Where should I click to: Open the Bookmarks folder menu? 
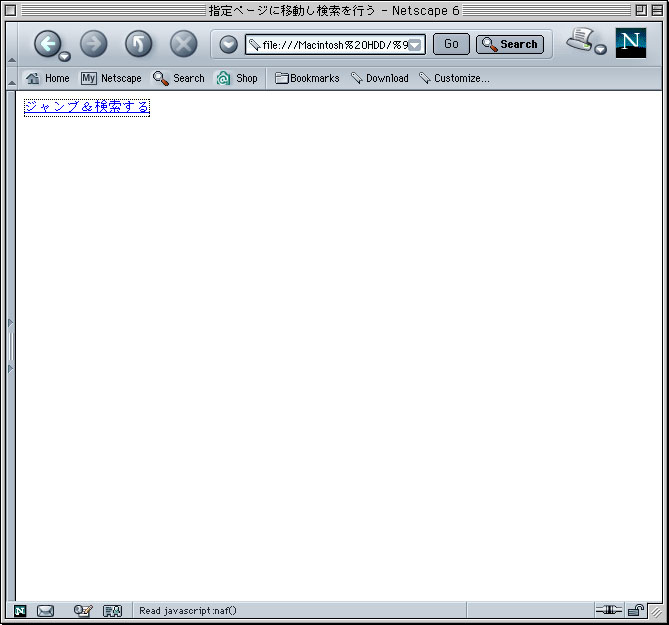(307, 78)
